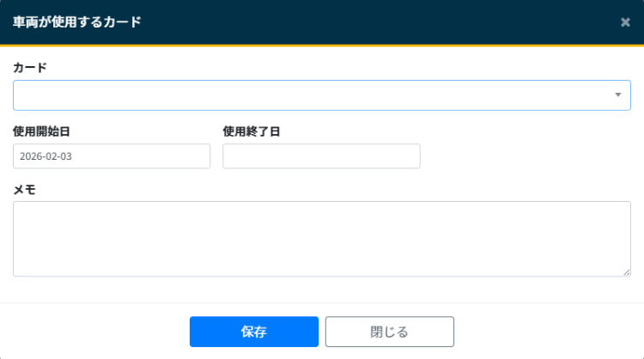Open the カード selection combo box
644x359 pixels.
(309, 95)
